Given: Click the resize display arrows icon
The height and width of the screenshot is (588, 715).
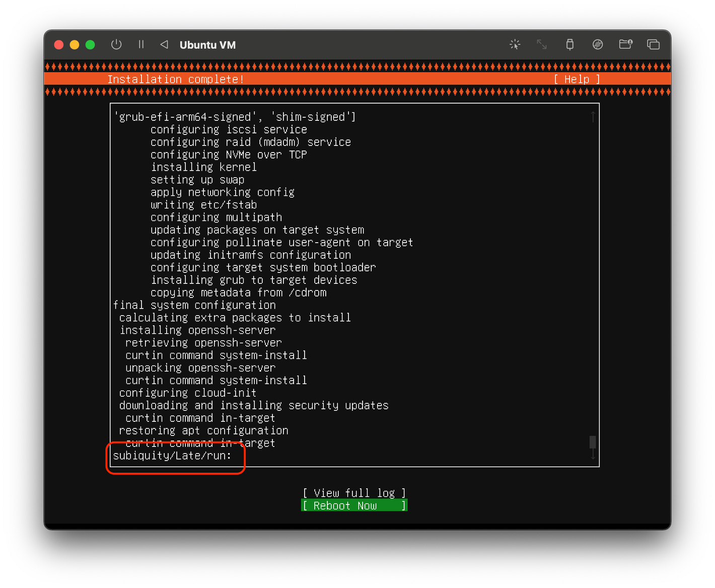Looking at the screenshot, I should coord(542,44).
